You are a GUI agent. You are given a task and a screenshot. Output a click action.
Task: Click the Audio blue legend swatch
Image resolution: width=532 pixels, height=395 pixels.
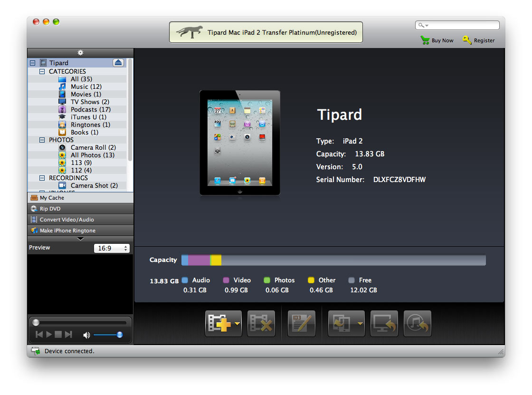[x=185, y=280]
